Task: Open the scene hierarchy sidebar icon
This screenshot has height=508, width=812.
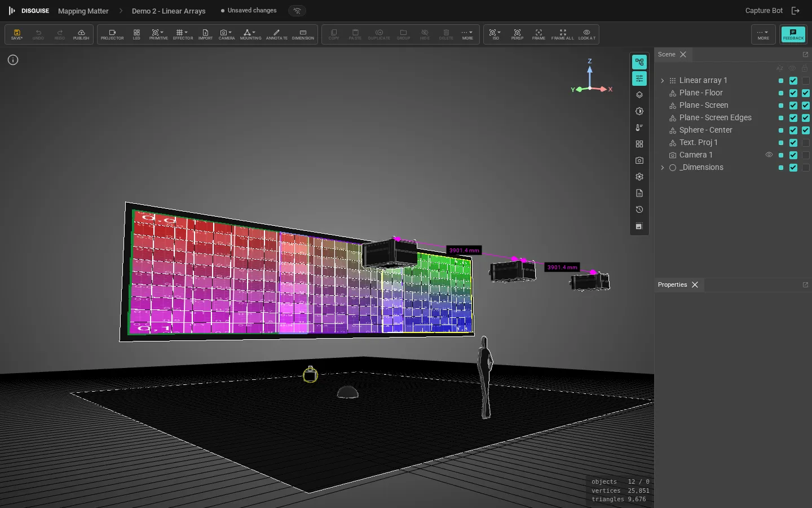Action: tap(639, 62)
